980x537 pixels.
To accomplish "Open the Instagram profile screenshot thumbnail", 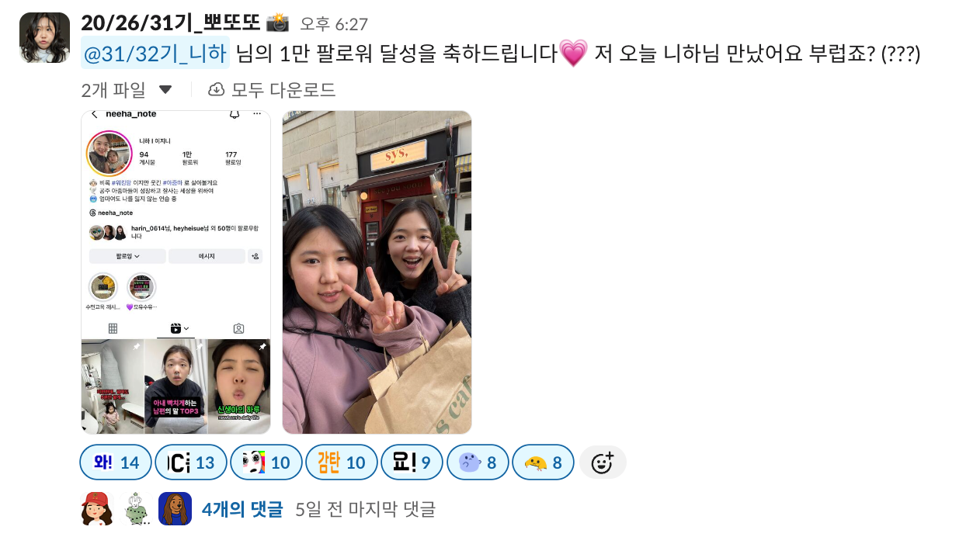I will click(176, 272).
